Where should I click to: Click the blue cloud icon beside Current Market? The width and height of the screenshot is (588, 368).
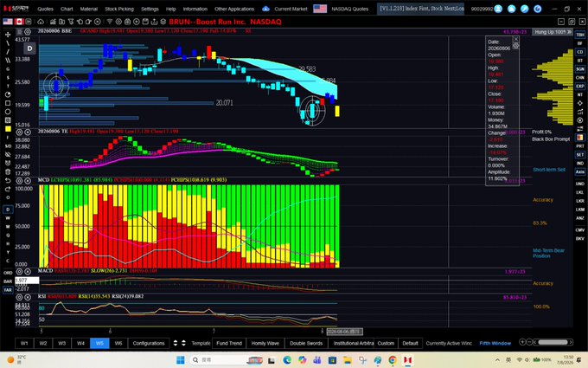[265, 9]
